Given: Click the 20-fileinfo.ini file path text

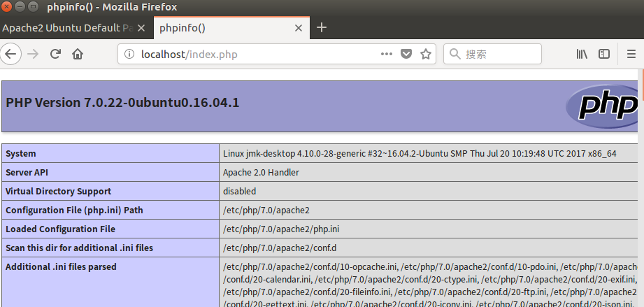Looking at the screenshot, I should click(x=308, y=292).
